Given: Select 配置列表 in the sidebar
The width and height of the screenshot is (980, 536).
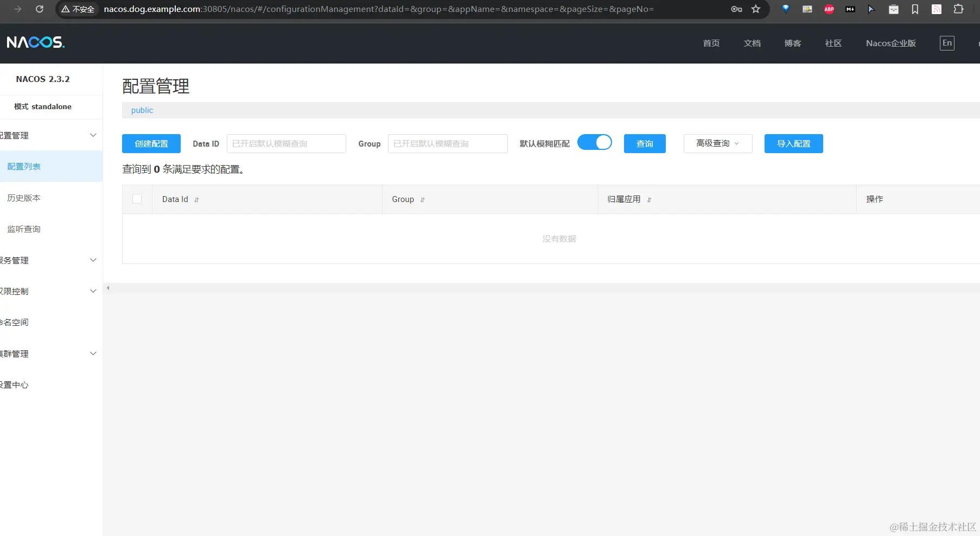Looking at the screenshot, I should pos(51,166).
